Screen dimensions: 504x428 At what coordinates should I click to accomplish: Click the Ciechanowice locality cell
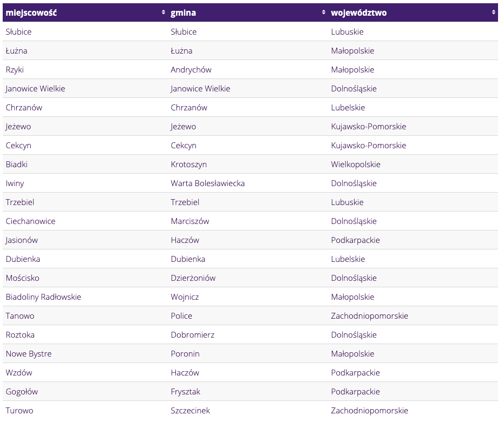pyautogui.click(x=30, y=221)
